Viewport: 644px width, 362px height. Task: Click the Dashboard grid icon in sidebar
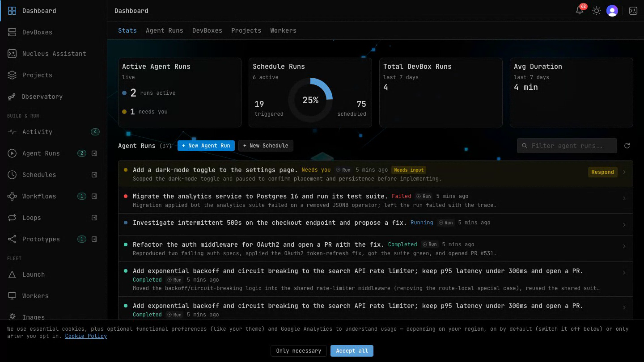pyautogui.click(x=12, y=11)
